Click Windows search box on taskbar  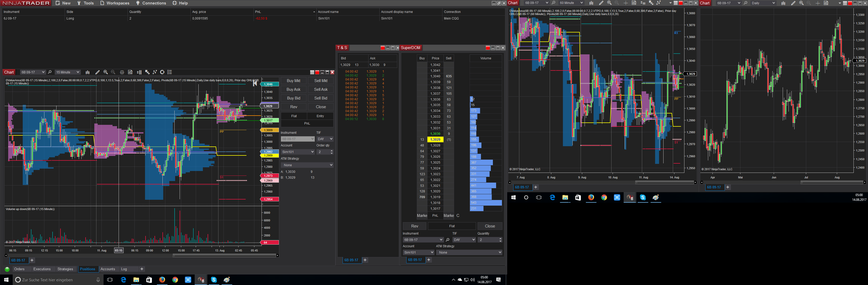pos(58,280)
